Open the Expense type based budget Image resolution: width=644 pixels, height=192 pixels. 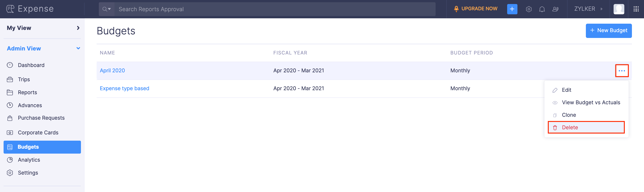(124, 88)
